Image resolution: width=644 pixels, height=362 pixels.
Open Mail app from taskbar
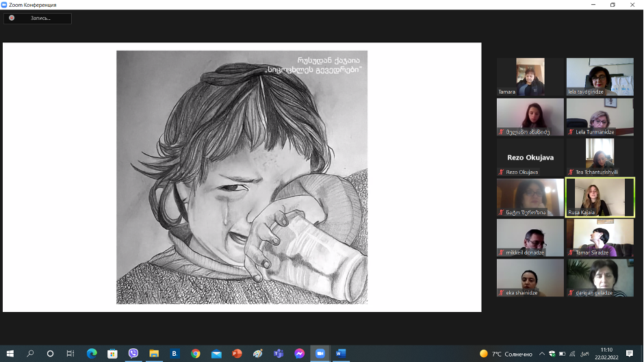[216, 353]
